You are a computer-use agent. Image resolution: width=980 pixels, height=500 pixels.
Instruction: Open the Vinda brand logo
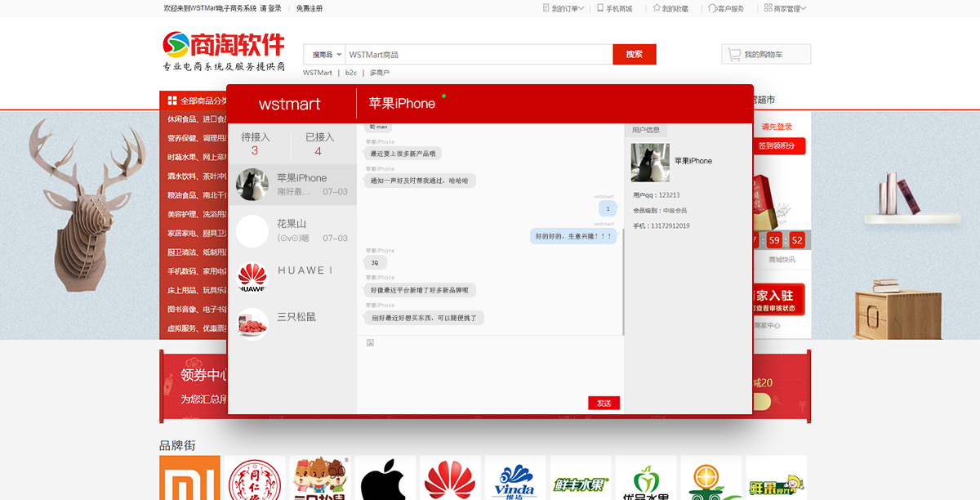point(515,478)
